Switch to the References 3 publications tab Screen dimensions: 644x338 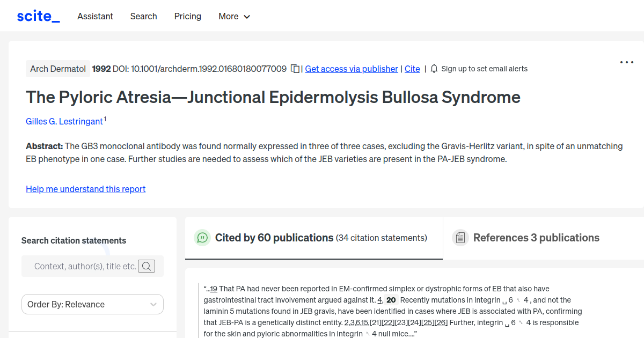pyautogui.click(x=536, y=237)
